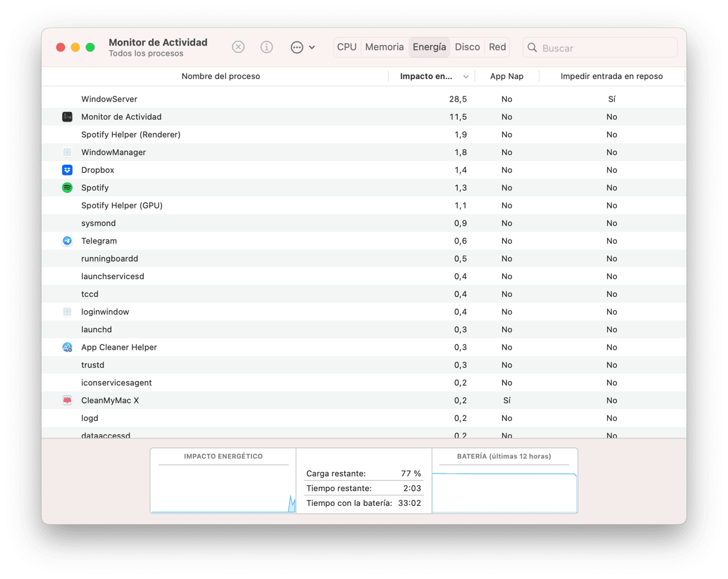
Task: Select the loginwindow process name
Action: point(105,312)
